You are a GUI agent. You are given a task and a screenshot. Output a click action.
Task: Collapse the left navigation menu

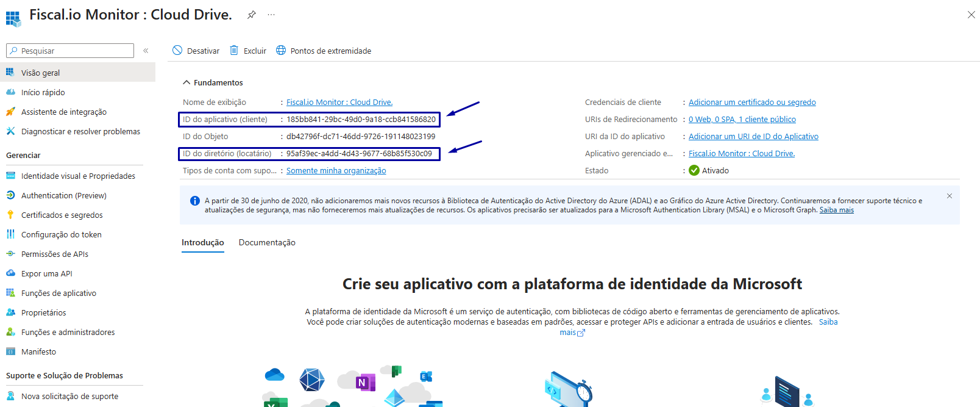coord(146,51)
